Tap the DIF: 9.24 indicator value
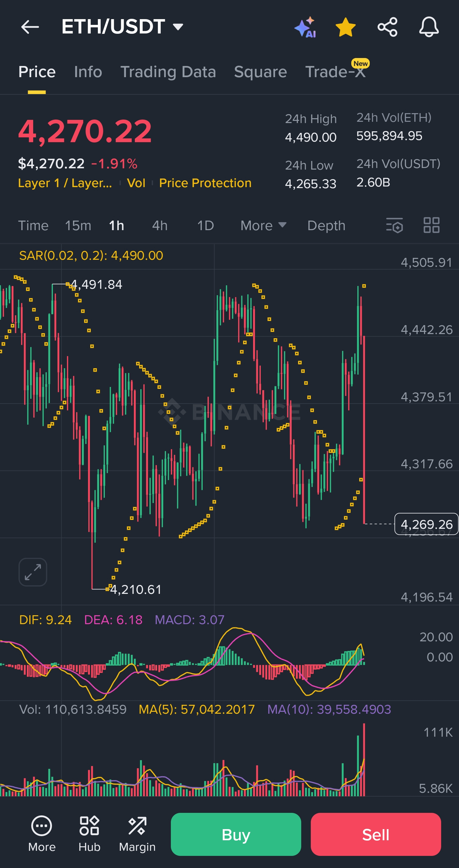Image resolution: width=459 pixels, height=868 pixels. [46, 620]
